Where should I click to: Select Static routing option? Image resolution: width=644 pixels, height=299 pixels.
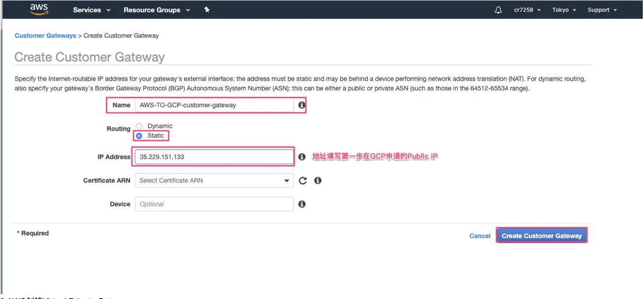(x=140, y=135)
